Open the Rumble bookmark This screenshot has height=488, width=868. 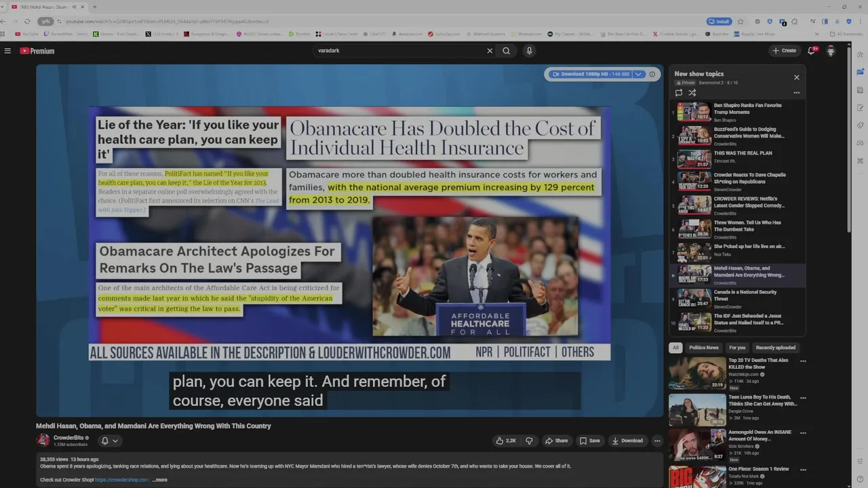point(299,34)
